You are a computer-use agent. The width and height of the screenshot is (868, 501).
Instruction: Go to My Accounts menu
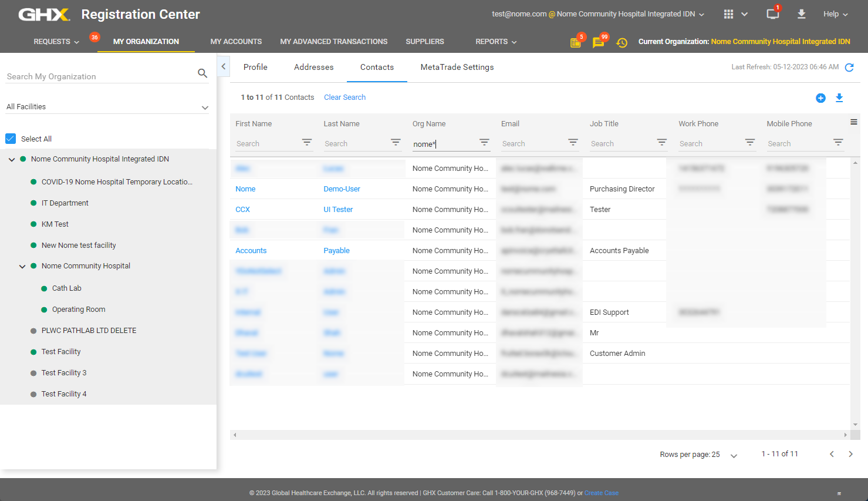tap(236, 42)
